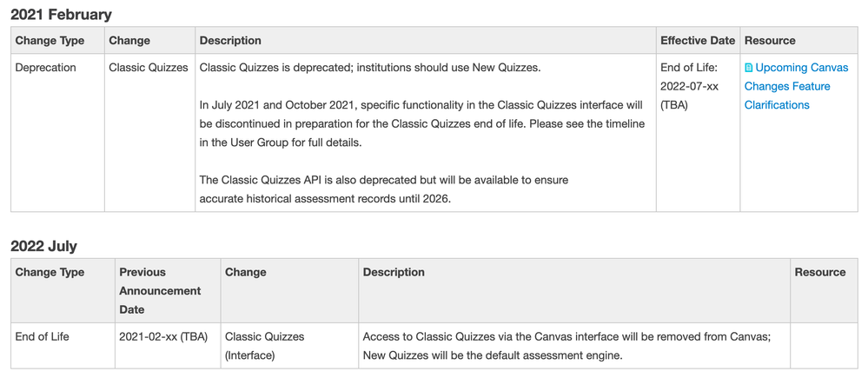Click paragraph about July 2021 and October 2021
This screenshot has height=378, width=868.
pyautogui.click(x=422, y=123)
